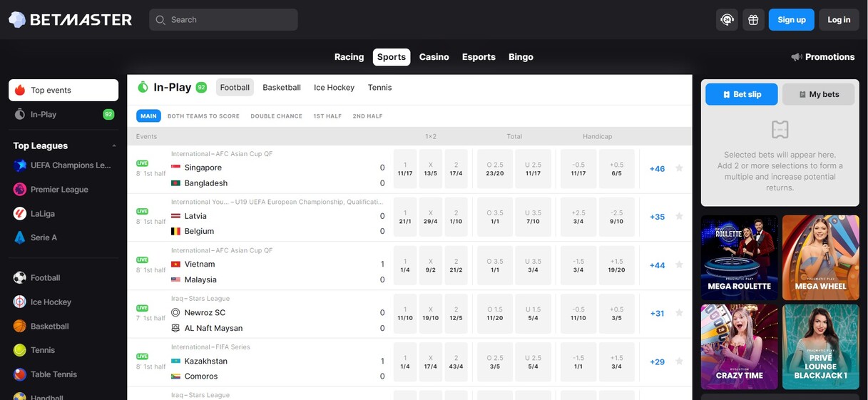This screenshot has width=868, height=400.
Task: Click the Betmaster logo
Action: pyautogui.click(x=70, y=20)
